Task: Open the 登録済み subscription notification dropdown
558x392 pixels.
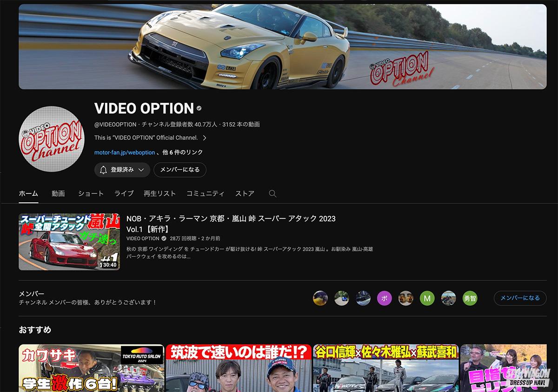Action: [x=122, y=170]
